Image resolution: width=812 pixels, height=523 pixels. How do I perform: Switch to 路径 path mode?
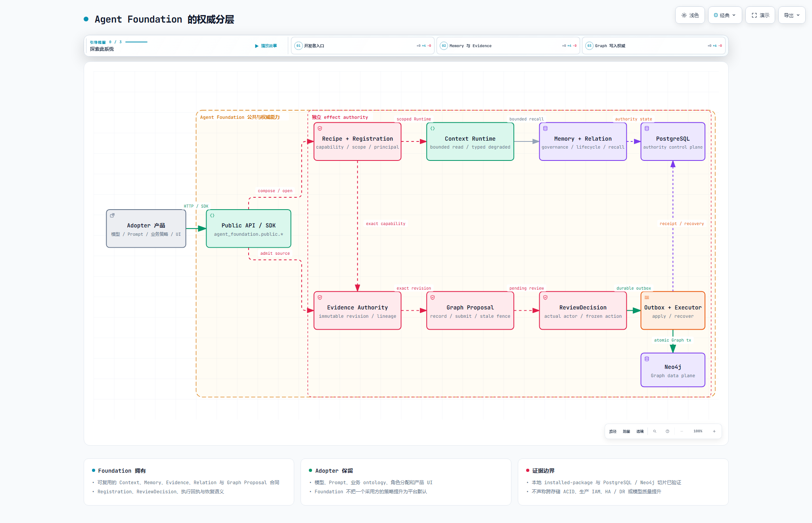[613, 431]
